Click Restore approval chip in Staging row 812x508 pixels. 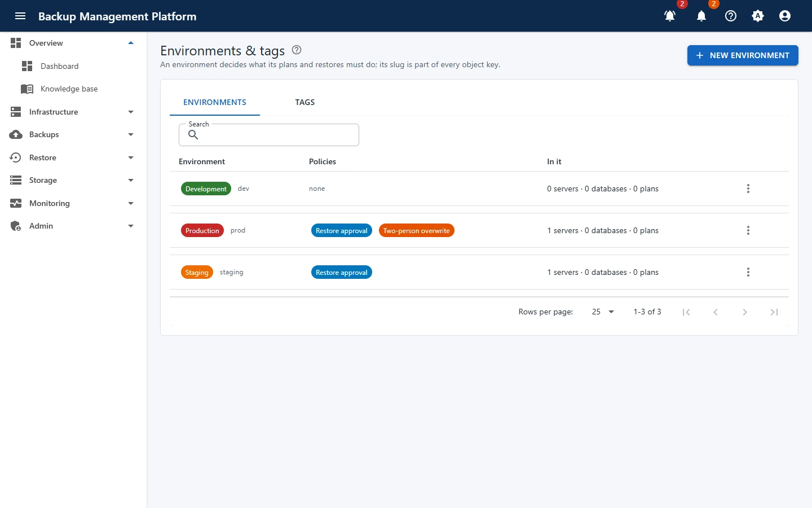click(342, 272)
